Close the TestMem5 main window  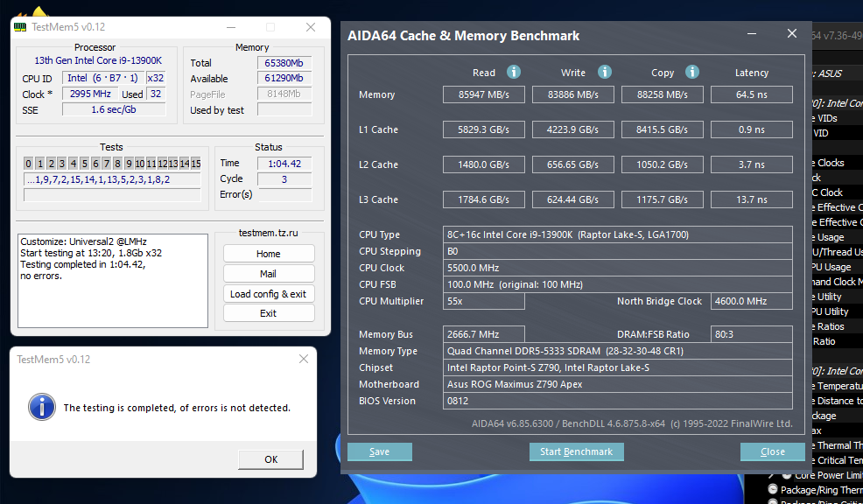(x=311, y=27)
